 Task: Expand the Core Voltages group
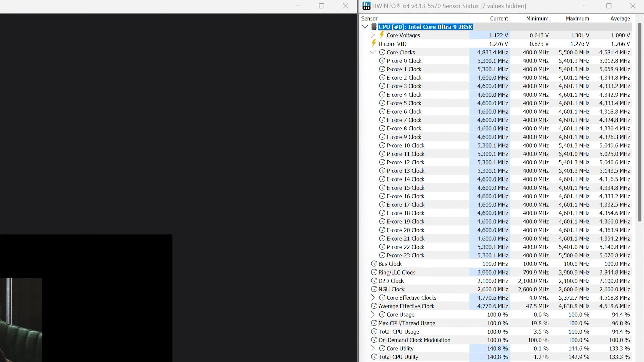[x=373, y=35]
